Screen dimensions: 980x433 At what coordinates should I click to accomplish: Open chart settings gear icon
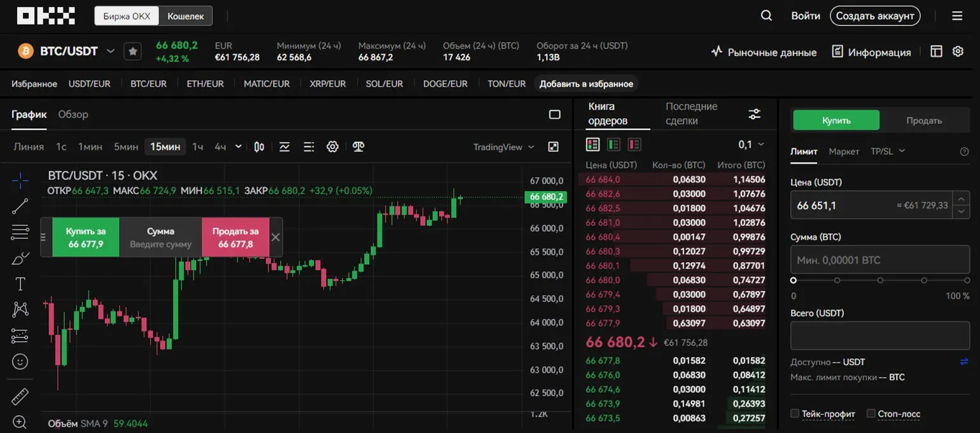(x=332, y=147)
